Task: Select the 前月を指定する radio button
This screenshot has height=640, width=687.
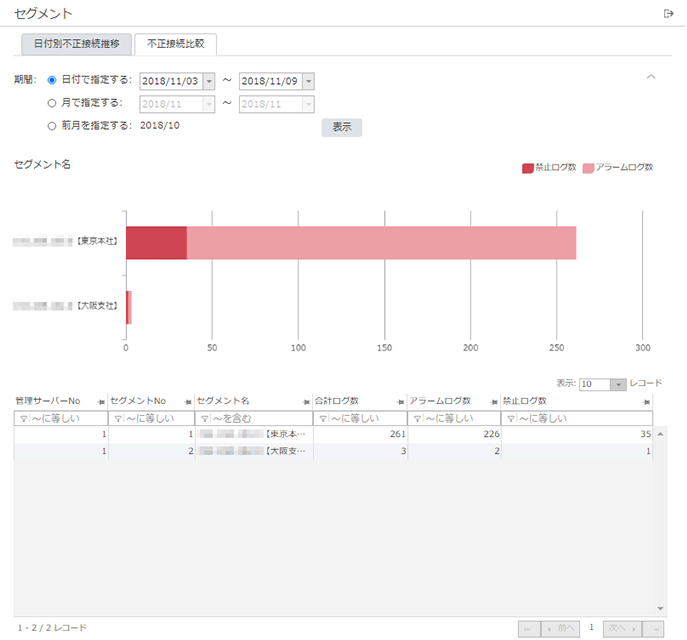Action: [x=52, y=126]
